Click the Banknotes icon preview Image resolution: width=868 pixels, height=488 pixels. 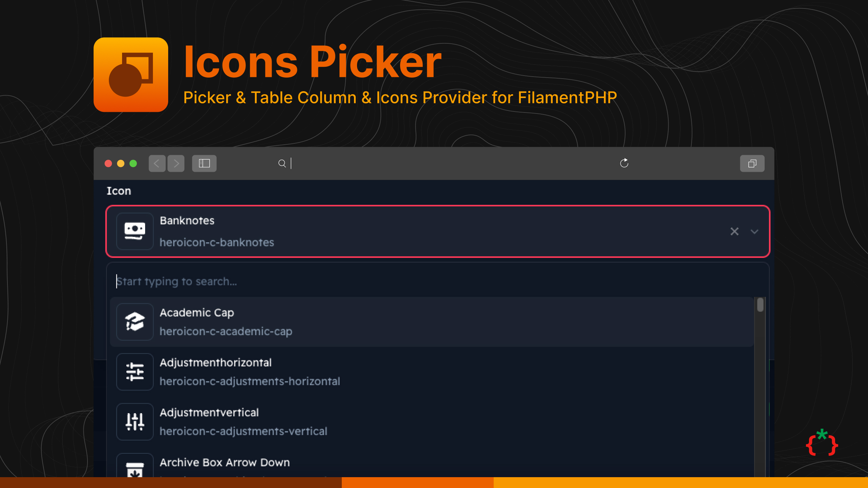click(135, 231)
